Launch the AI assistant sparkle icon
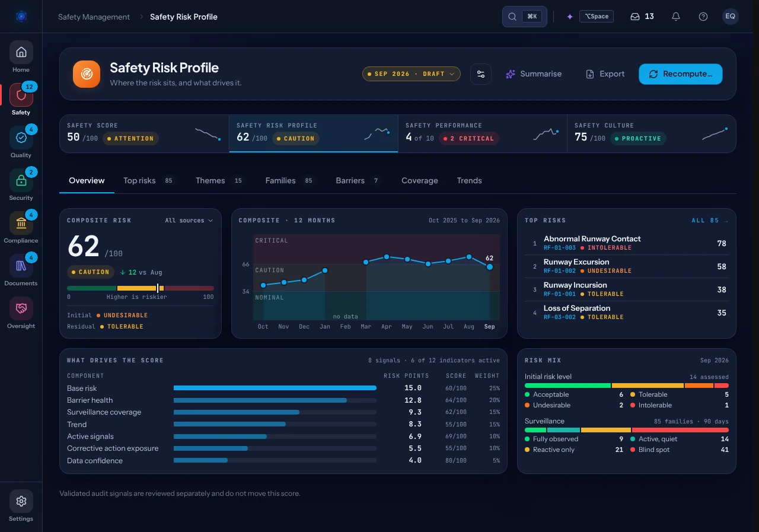 (x=570, y=17)
